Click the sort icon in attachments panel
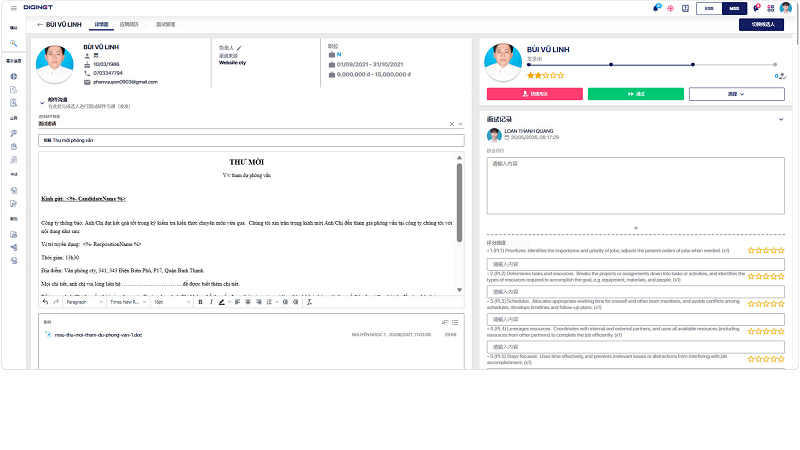Image resolution: width=800 pixels, height=450 pixels. [445, 322]
